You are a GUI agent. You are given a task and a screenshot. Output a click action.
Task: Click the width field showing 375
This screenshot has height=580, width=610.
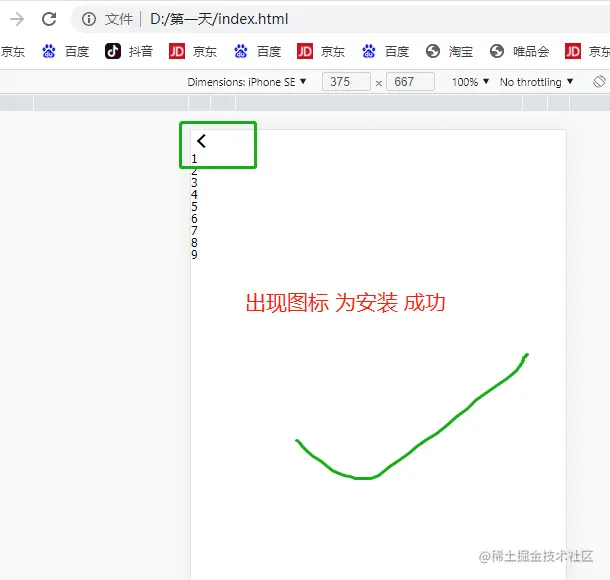[x=346, y=82]
